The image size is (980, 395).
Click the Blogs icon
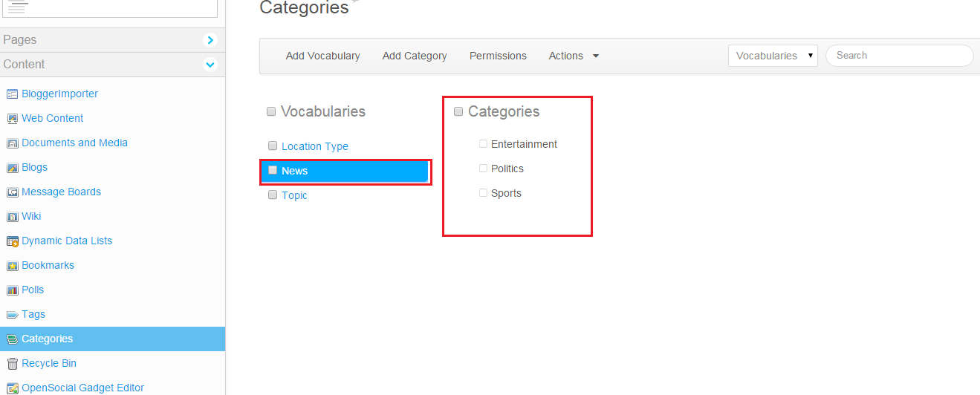coord(12,168)
